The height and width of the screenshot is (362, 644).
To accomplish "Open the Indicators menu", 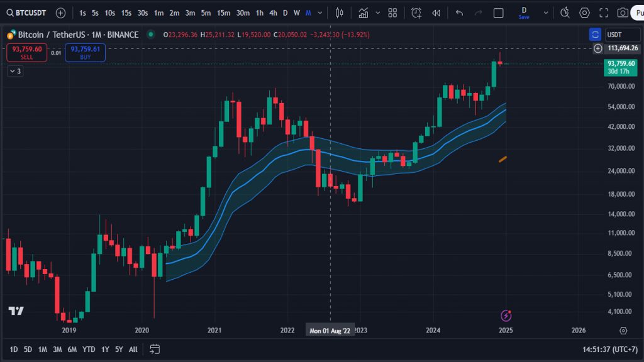I will point(364,12).
